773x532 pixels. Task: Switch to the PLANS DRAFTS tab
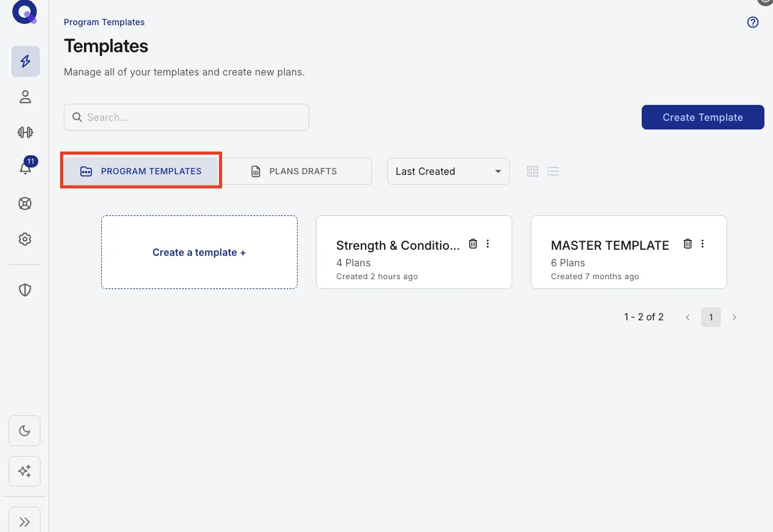click(295, 171)
